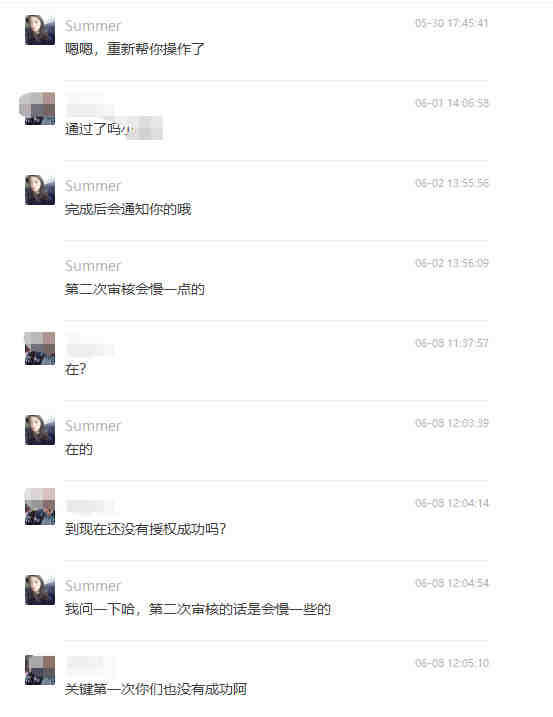Click the message 关键第一次你们也没有成功阿
This screenshot has height=717, width=553.
click(x=156, y=689)
